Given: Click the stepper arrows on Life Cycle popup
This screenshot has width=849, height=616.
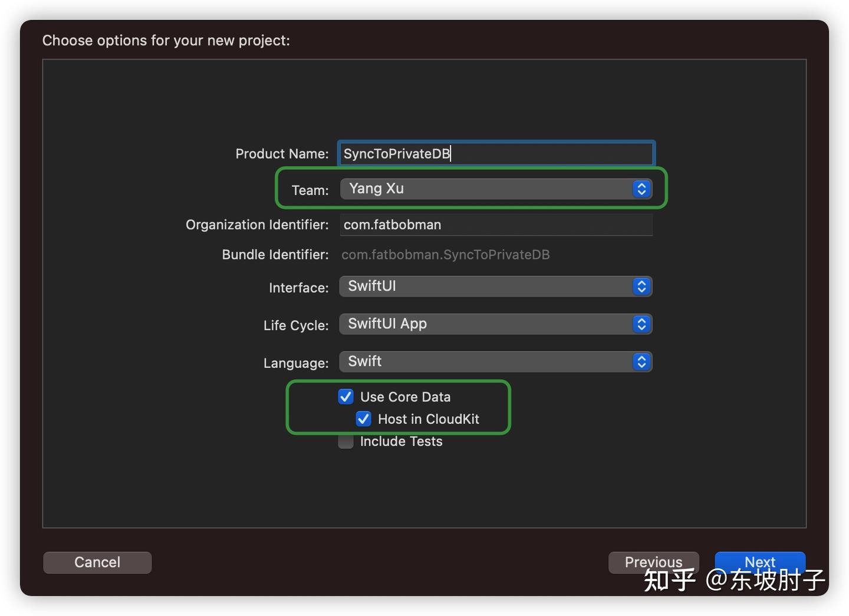Looking at the screenshot, I should point(641,324).
